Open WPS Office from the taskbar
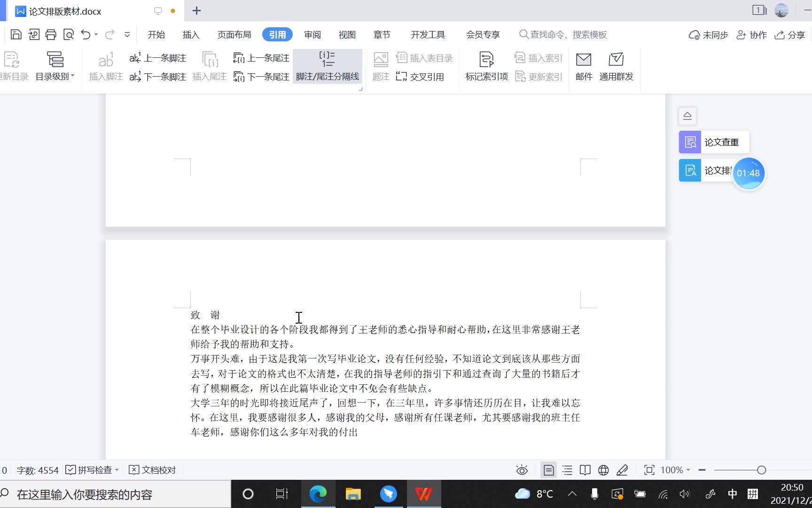The image size is (812, 508). click(423, 494)
